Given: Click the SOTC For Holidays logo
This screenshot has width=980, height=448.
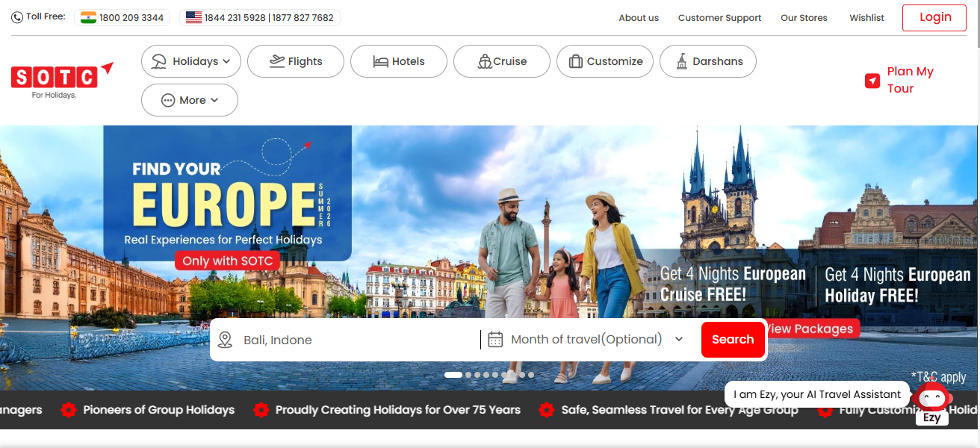Looking at the screenshot, I should coord(61,81).
